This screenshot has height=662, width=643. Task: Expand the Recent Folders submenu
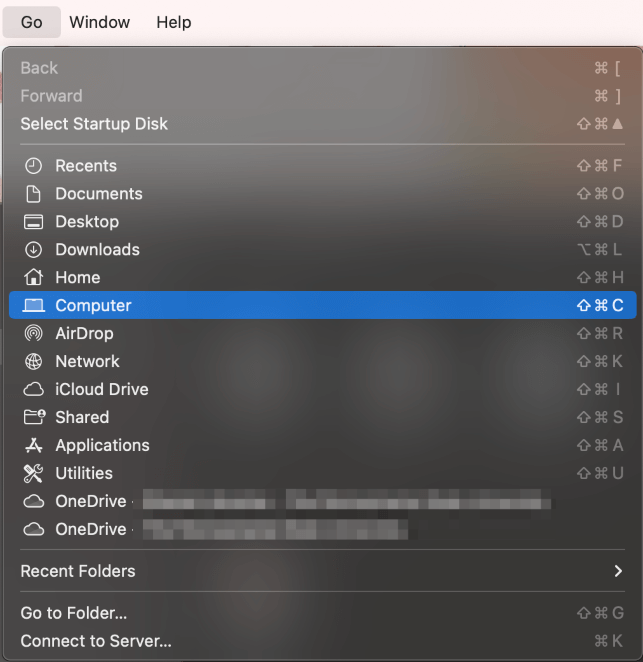click(x=323, y=571)
